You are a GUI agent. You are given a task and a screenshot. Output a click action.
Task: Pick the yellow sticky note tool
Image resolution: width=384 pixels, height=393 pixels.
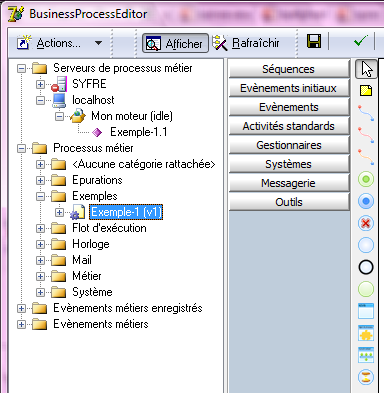[366, 91]
